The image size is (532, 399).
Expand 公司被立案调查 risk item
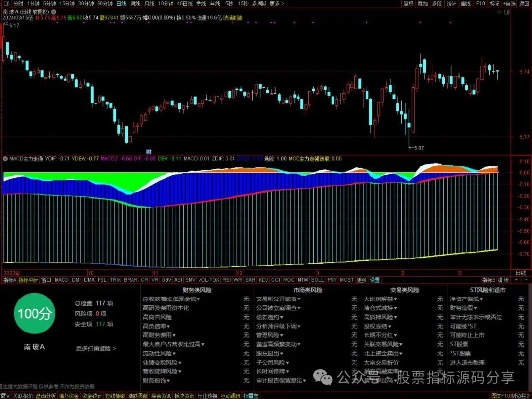coord(278,308)
